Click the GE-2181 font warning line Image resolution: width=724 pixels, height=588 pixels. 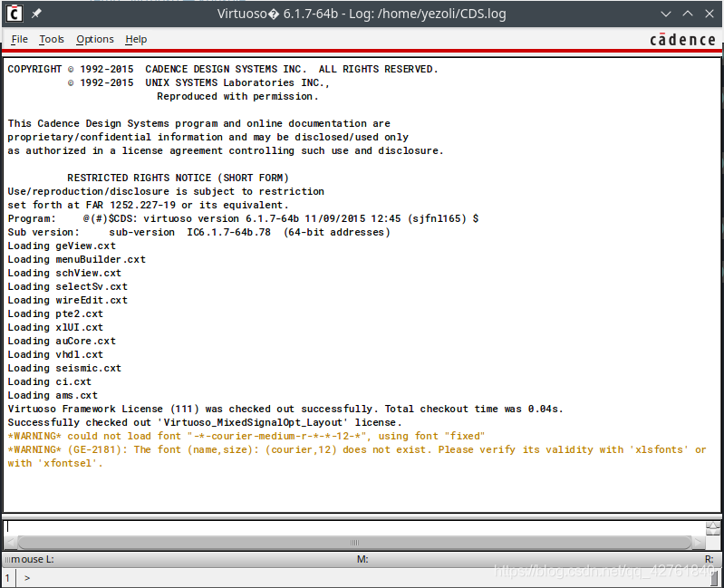357,457
